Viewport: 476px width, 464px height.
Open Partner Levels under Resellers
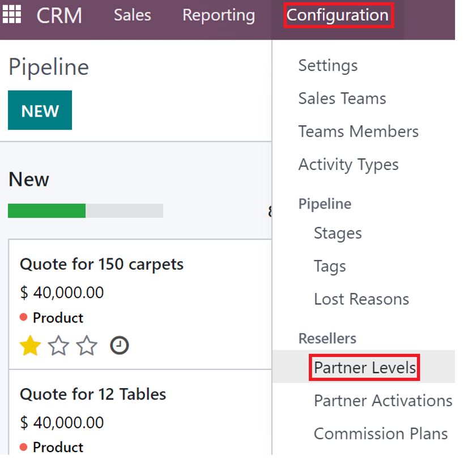tap(364, 367)
